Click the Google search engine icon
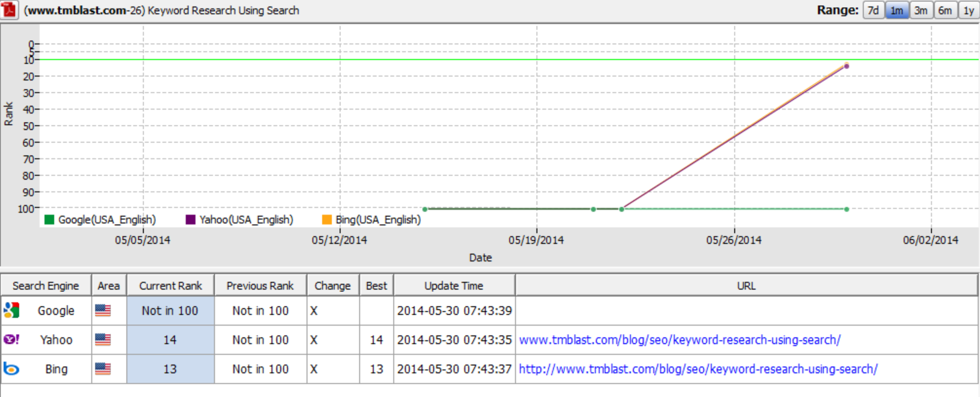The width and height of the screenshot is (980, 397). pos(11,311)
